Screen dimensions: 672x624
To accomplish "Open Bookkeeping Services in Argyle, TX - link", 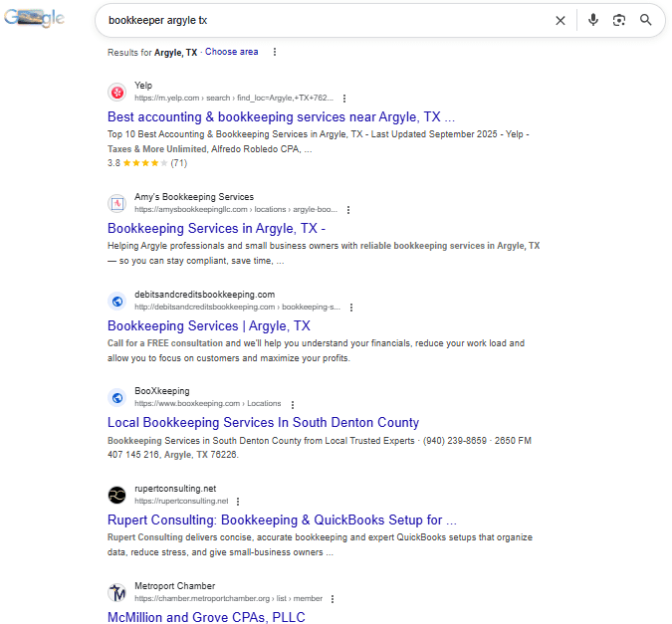I will click(x=216, y=229).
